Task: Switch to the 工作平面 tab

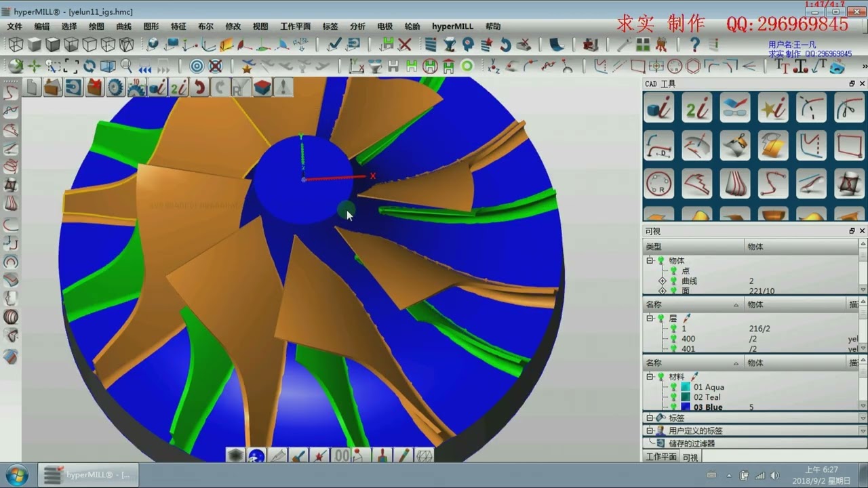Action: click(661, 457)
